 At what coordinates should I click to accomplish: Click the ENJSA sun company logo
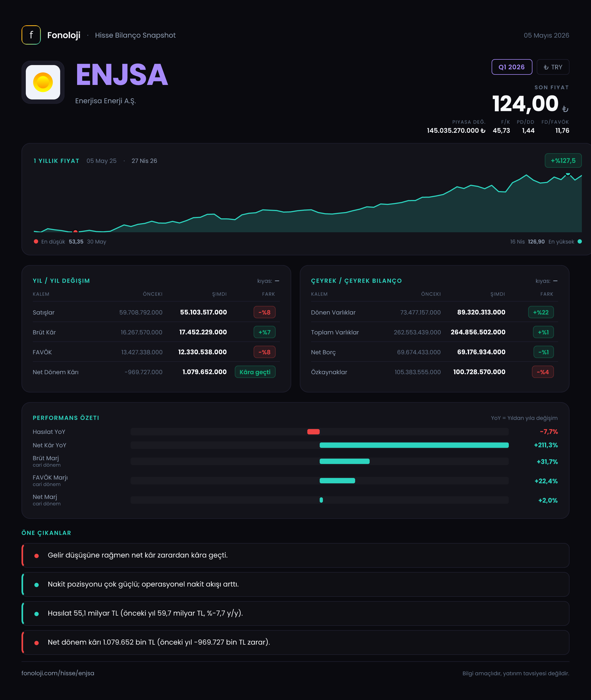[43, 82]
